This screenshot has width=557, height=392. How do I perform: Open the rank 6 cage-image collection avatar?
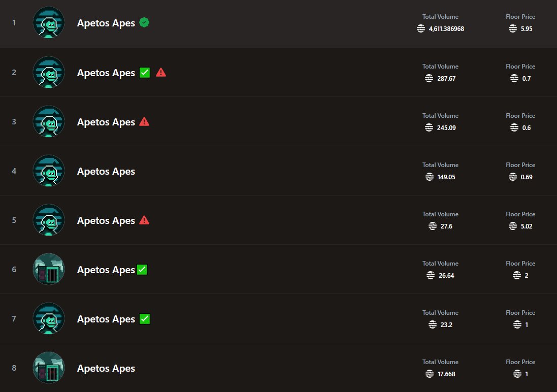49,270
